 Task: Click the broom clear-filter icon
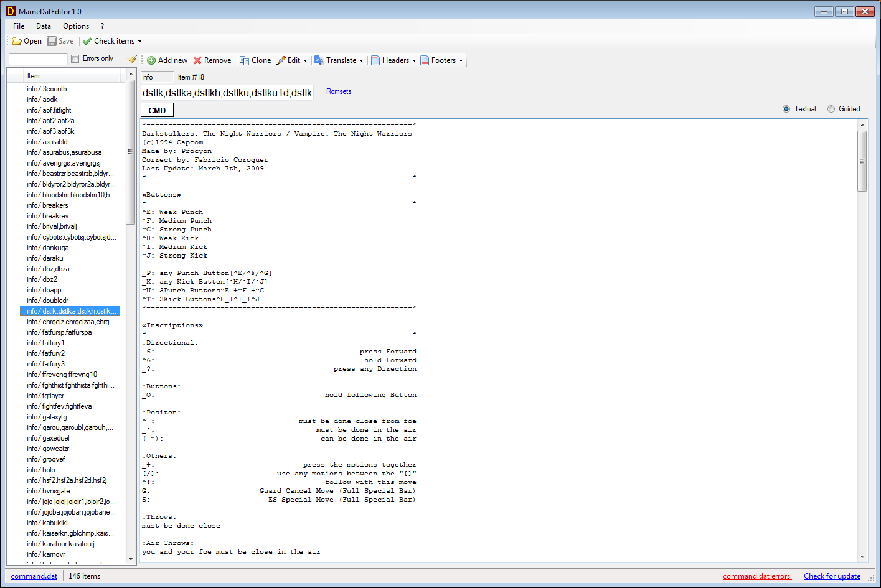pos(132,59)
